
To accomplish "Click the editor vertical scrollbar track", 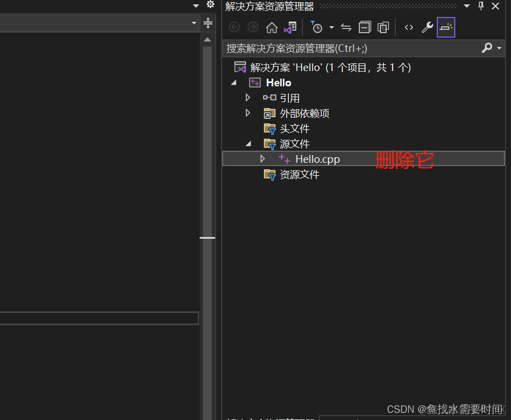I will tap(207, 233).
